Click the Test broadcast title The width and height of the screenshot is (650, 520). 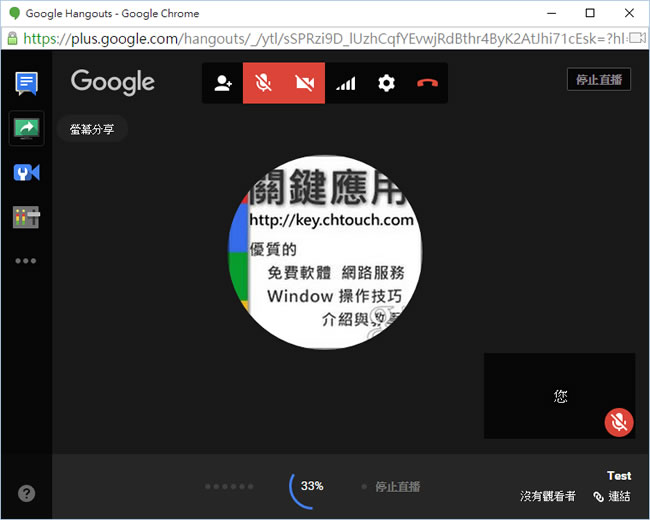tap(619, 476)
